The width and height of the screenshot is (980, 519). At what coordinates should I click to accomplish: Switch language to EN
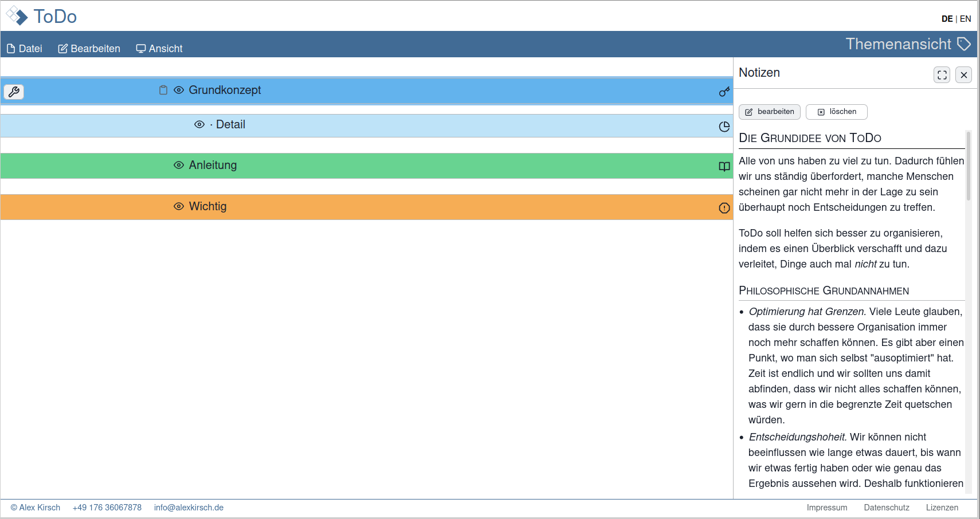[966, 19]
